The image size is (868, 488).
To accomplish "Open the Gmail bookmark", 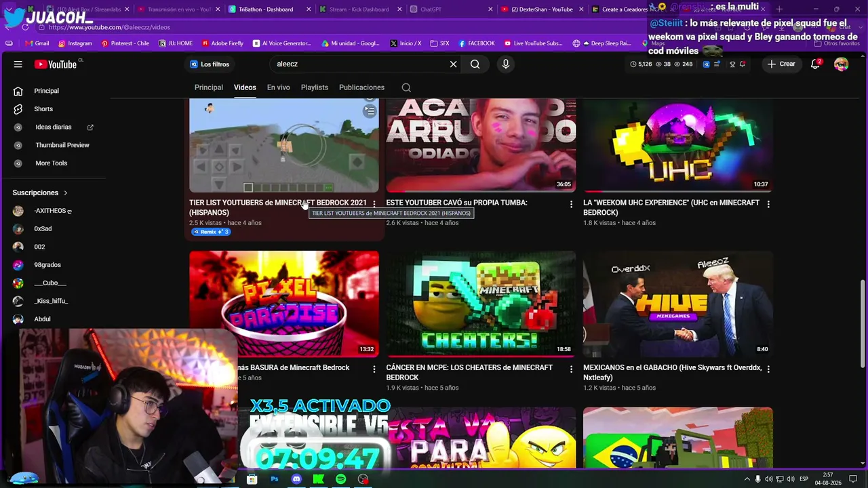I will pyautogui.click(x=37, y=43).
